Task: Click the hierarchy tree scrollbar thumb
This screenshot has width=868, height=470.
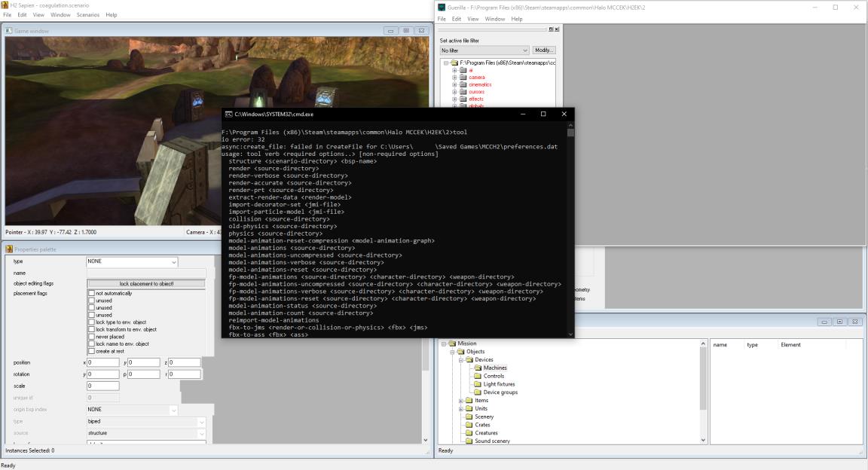Action: (703, 379)
